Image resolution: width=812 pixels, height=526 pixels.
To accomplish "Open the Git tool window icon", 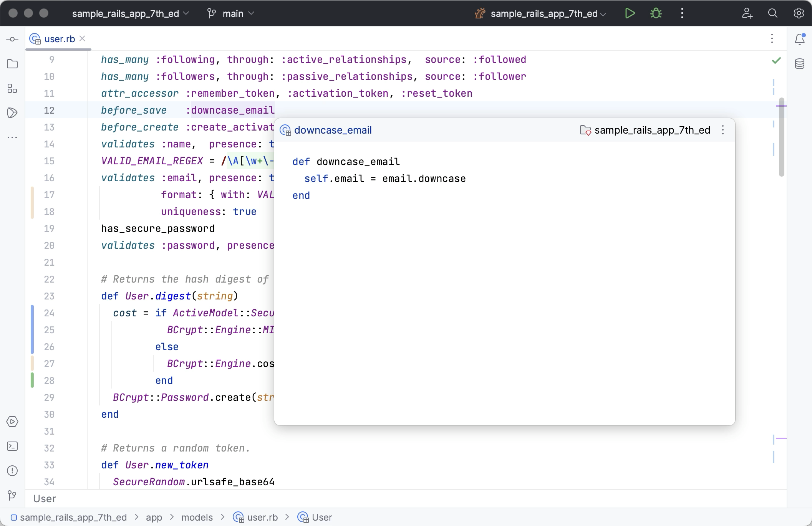I will pyautogui.click(x=12, y=495).
